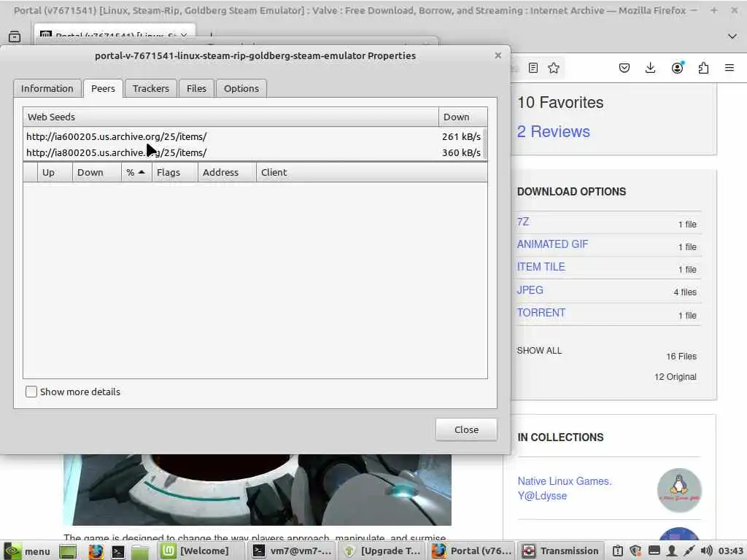Open the Pocket save icon in Firefox
Image resolution: width=747 pixels, height=560 pixels.
pos(624,68)
